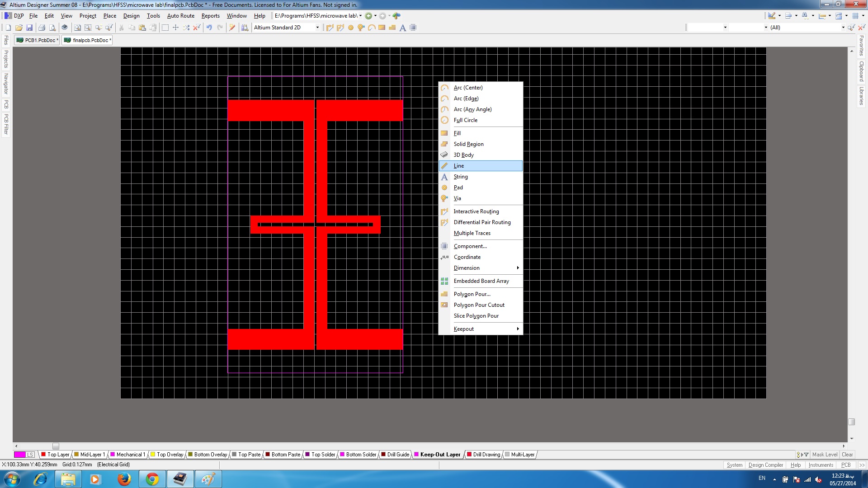
Task: Click the Select Area toolbar icon
Action: coord(165,28)
